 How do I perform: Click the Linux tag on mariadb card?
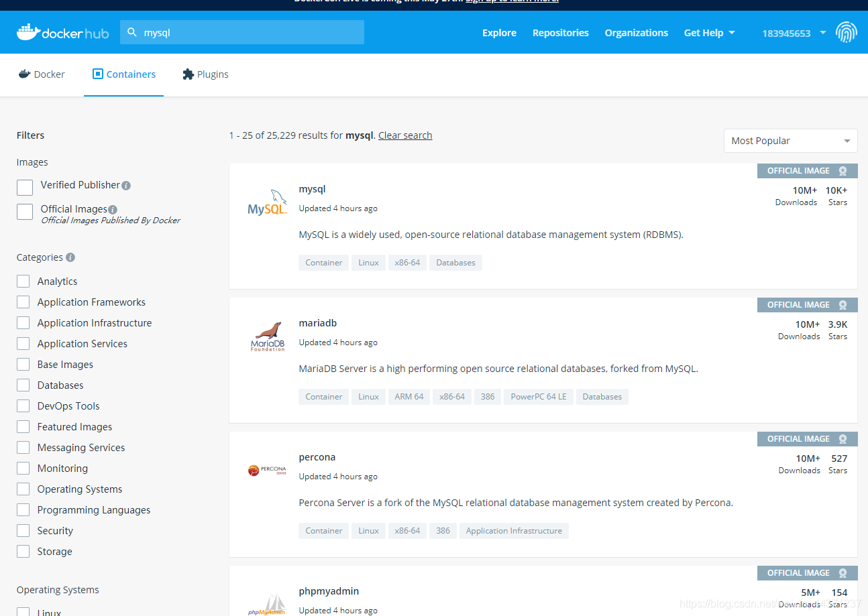[368, 397]
